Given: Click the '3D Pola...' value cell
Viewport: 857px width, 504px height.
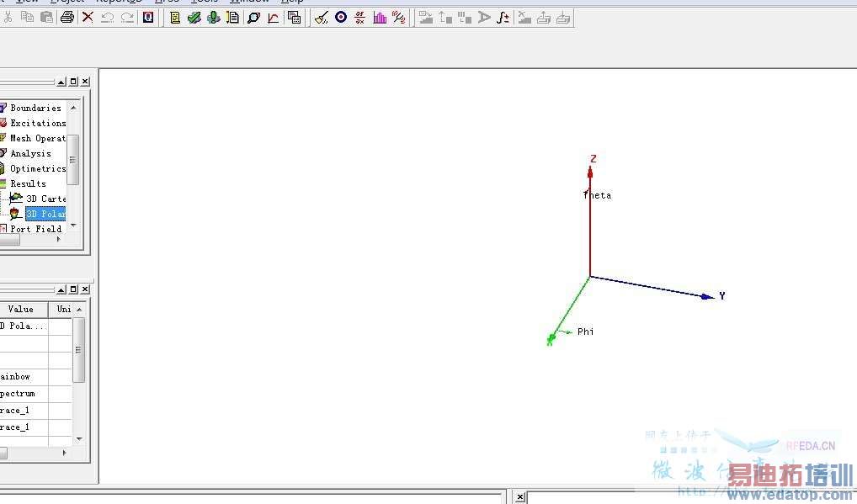Looking at the screenshot, I should click(24, 326).
